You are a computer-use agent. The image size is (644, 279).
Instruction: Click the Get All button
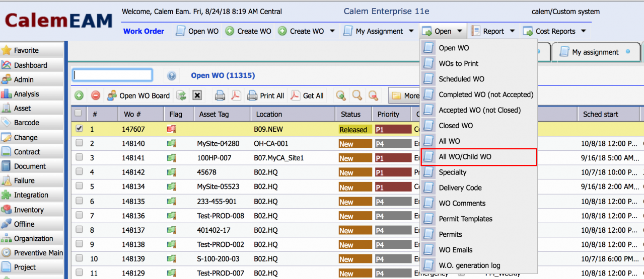click(x=307, y=96)
